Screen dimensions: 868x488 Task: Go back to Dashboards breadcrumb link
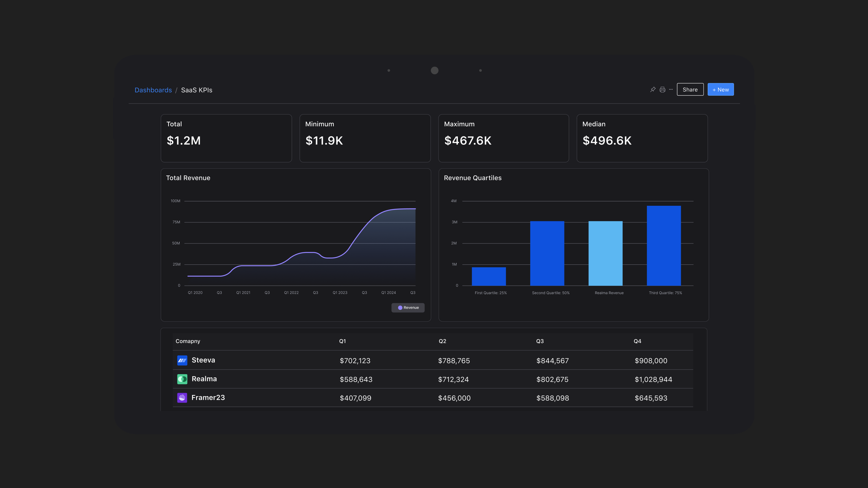coord(153,90)
